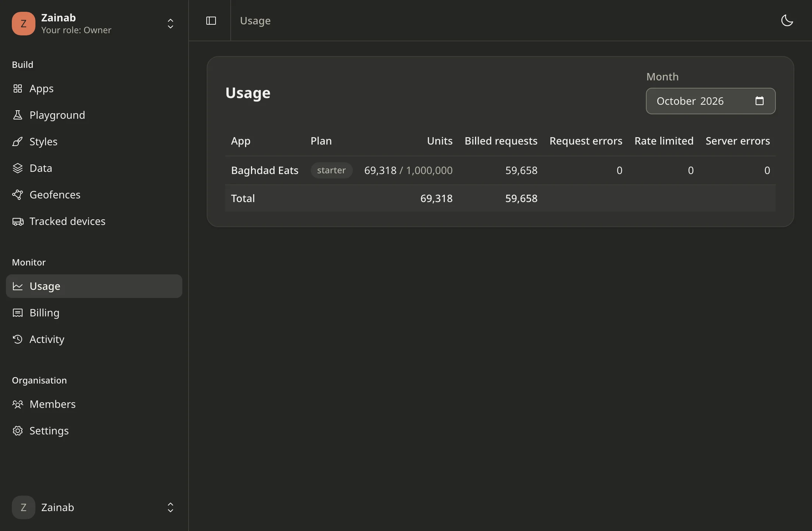Click the Geofences polygon icon
Image resolution: width=812 pixels, height=531 pixels.
click(x=17, y=195)
